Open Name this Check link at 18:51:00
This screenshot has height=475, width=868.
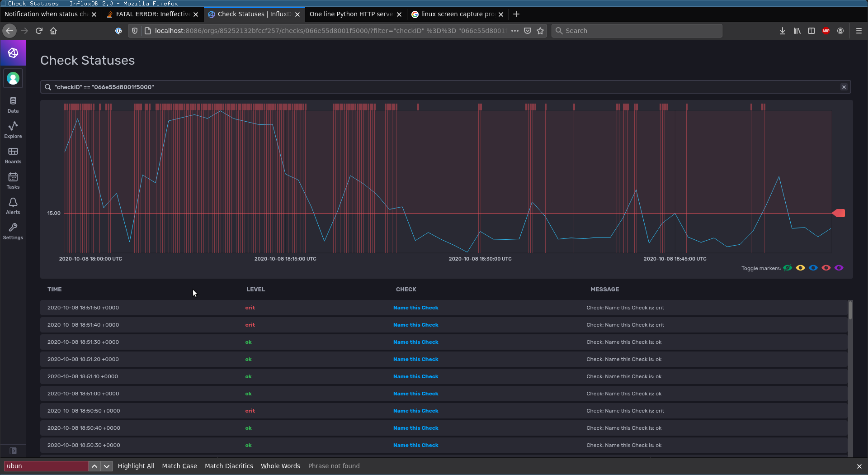coord(415,394)
